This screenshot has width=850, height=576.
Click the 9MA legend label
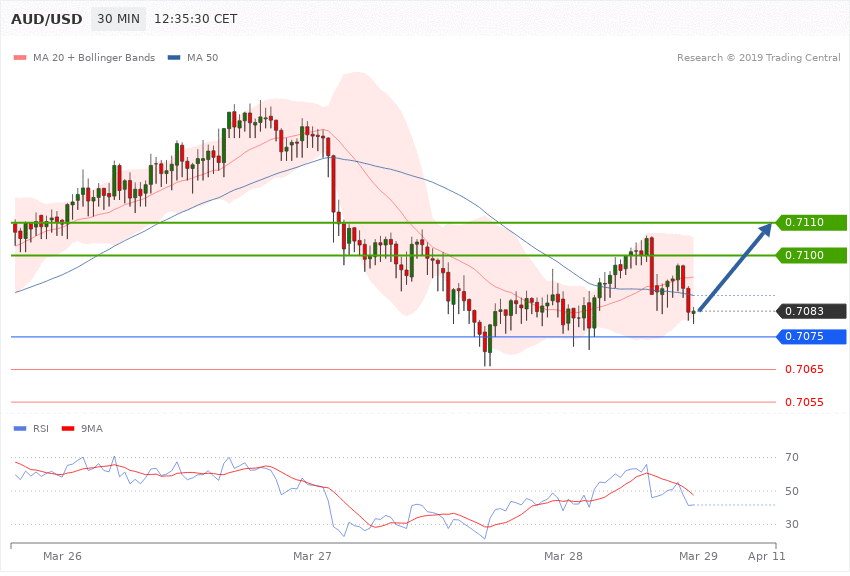(92, 429)
